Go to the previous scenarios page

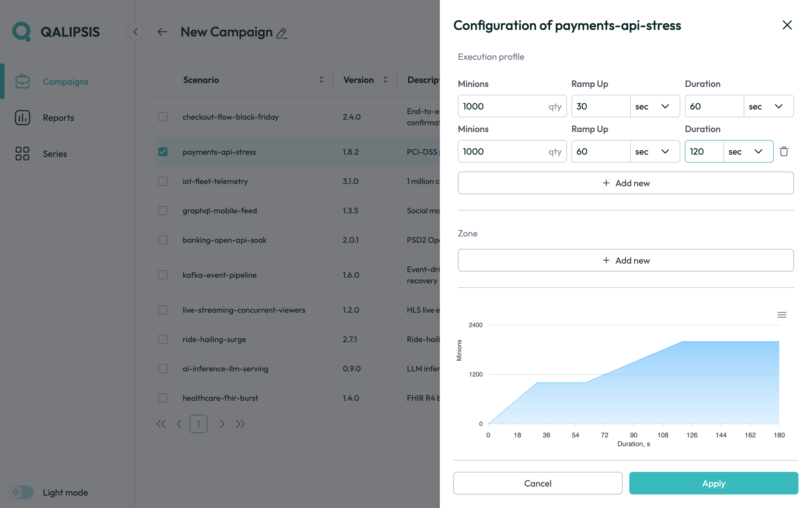(x=179, y=424)
